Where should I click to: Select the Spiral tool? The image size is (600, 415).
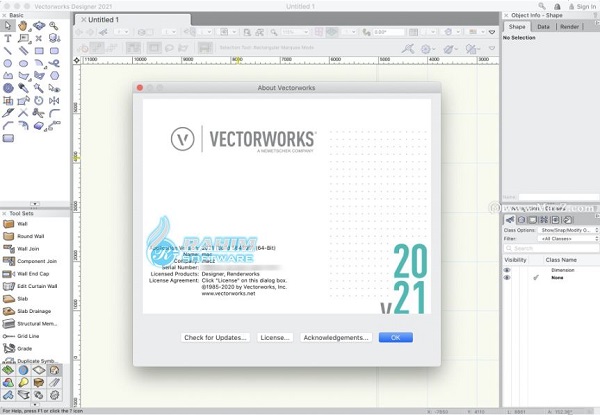(8, 88)
